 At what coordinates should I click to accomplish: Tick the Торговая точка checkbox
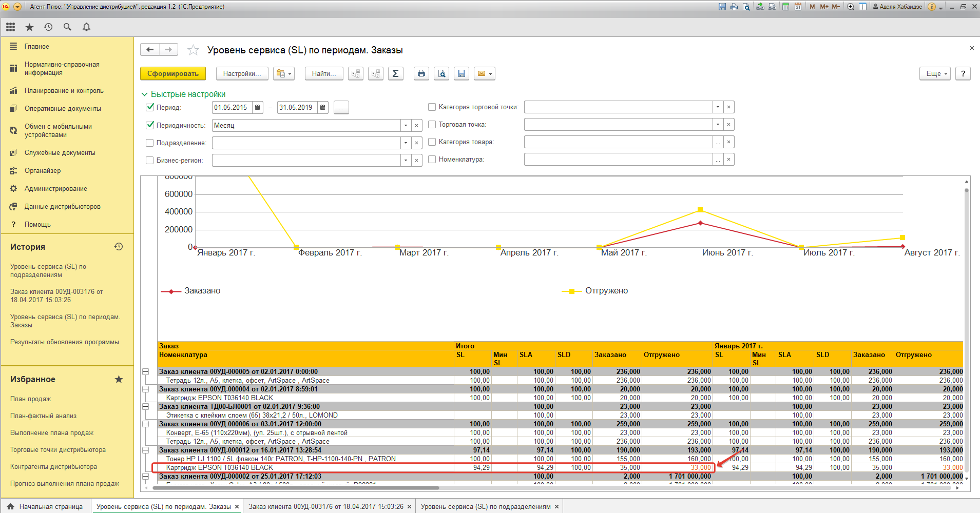click(x=432, y=125)
